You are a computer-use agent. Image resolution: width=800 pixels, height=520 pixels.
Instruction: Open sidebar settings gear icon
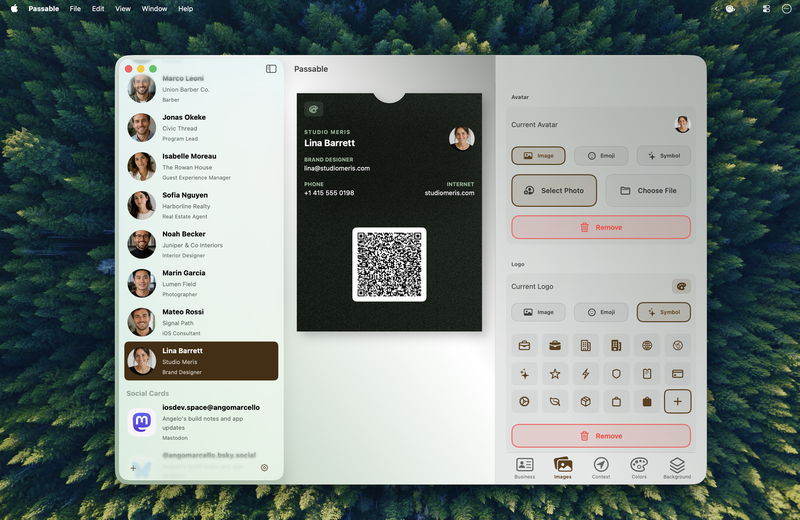coord(264,467)
